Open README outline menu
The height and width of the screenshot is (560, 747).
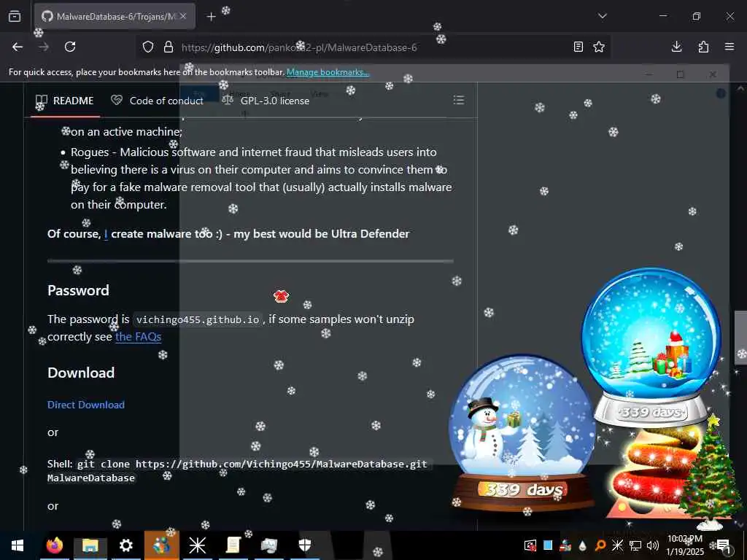coord(458,100)
